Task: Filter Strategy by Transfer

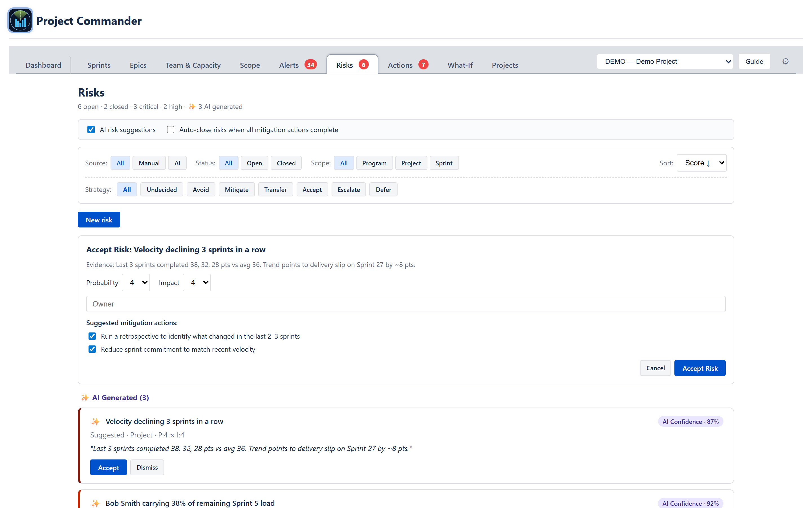Action: pos(275,189)
